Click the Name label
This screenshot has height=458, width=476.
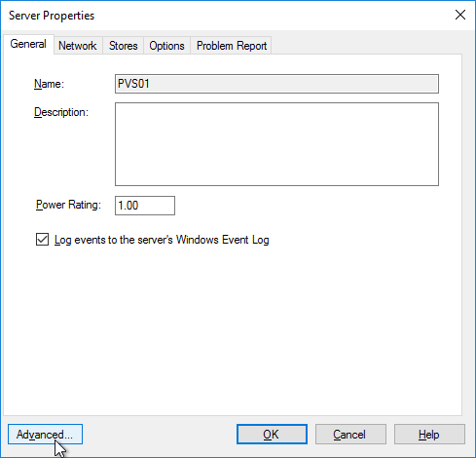tap(49, 84)
